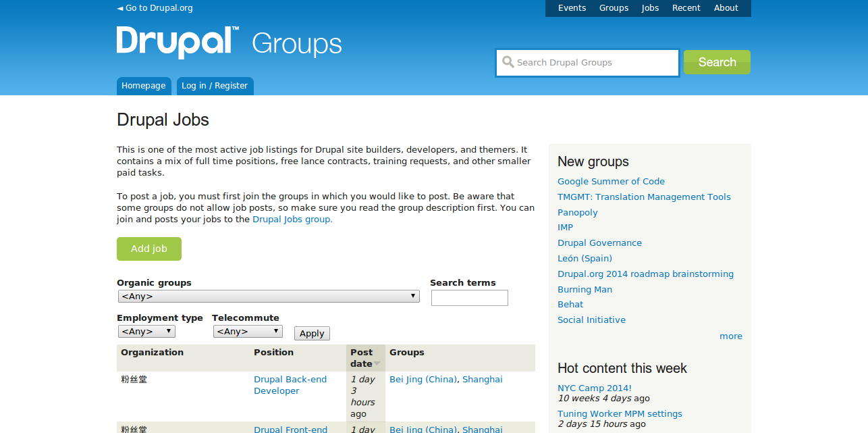
Task: Open the IMP group link
Action: [565, 228]
